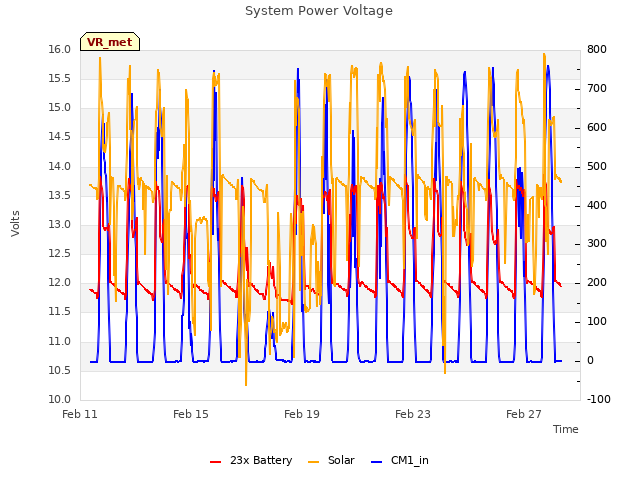The width and height of the screenshot is (640, 480).
Task: Click the 11.0 left axis value
Action: pyautogui.click(x=60, y=342)
